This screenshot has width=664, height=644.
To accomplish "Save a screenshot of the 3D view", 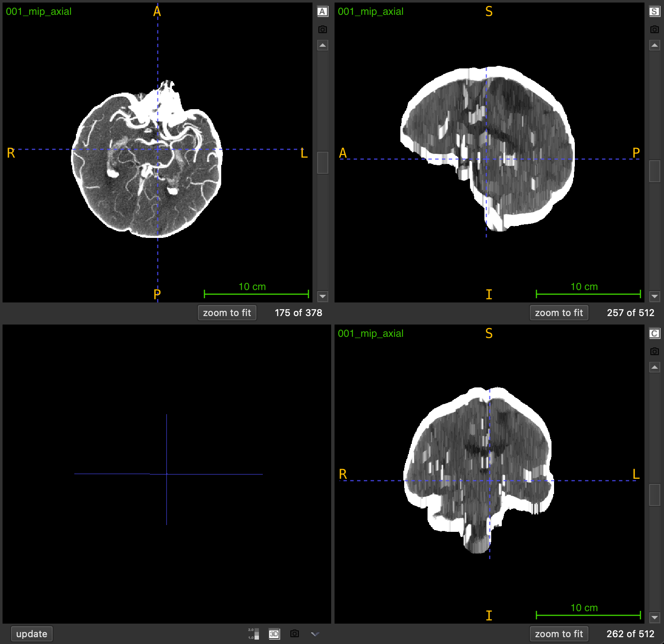I will click(295, 634).
